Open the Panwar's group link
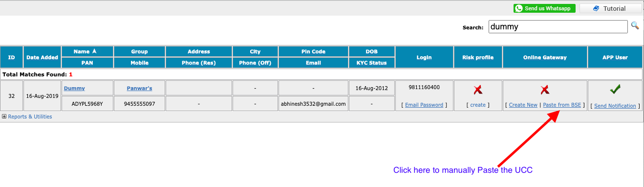This screenshot has width=644, height=187. click(x=139, y=88)
